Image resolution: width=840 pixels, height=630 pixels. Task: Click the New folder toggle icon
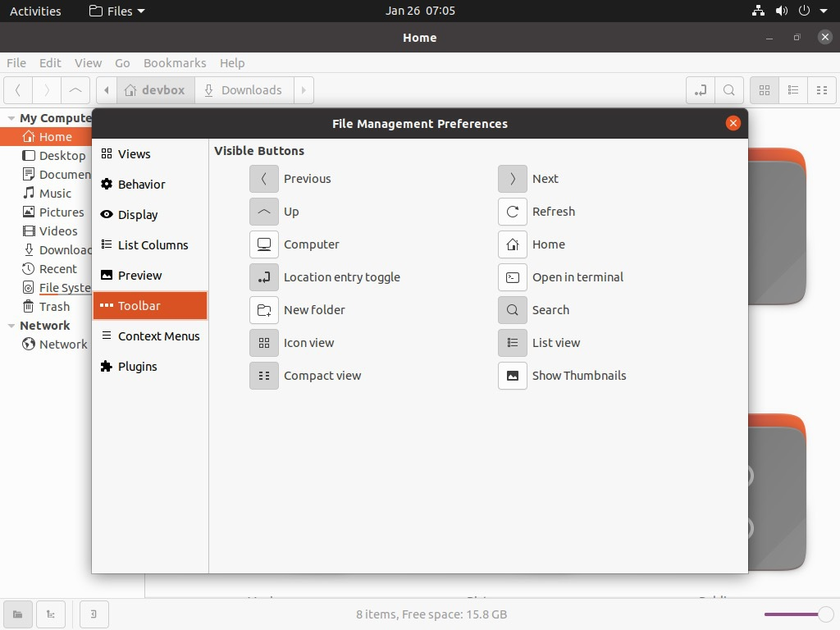pyautogui.click(x=264, y=310)
